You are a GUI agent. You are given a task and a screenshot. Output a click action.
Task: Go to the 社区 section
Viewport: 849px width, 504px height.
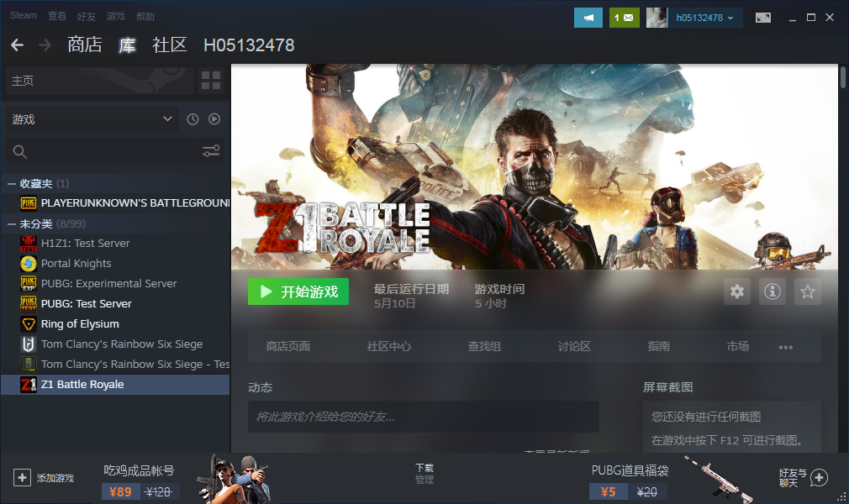[x=170, y=45]
